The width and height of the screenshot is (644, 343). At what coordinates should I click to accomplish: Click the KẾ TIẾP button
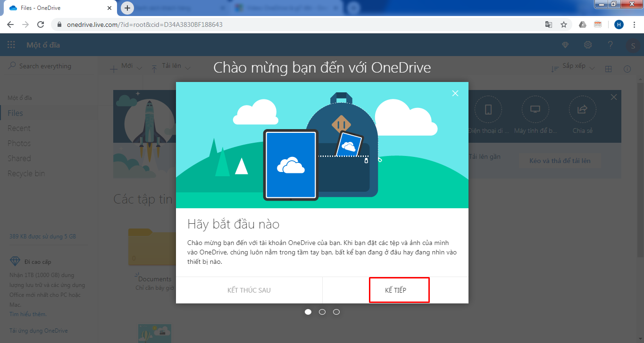(x=395, y=290)
